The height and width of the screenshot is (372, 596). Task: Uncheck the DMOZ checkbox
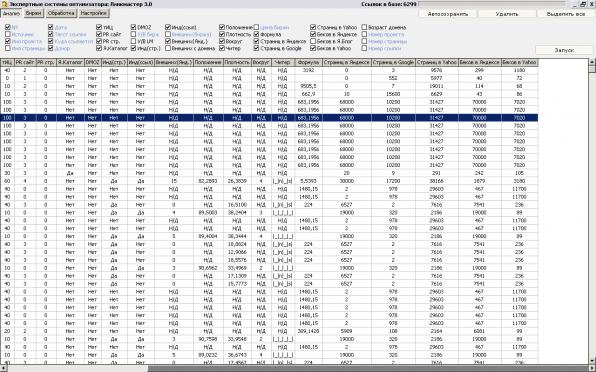click(x=133, y=27)
